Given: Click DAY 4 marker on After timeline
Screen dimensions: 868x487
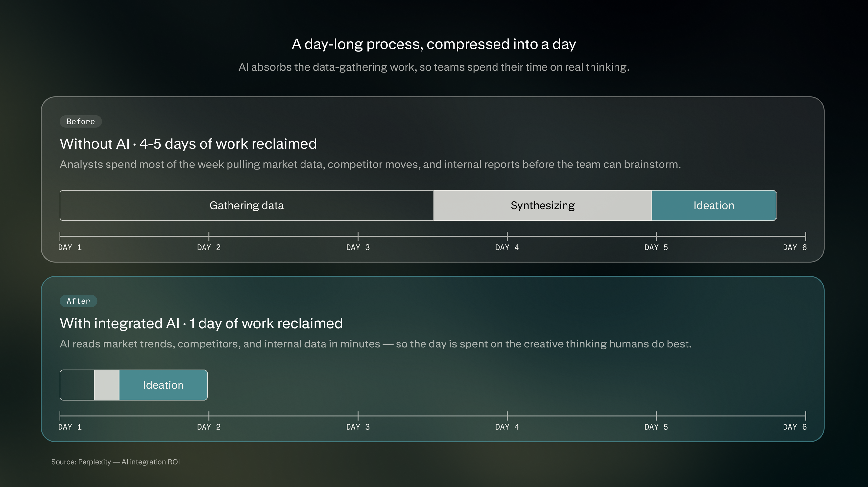Looking at the screenshot, I should coord(507,427).
